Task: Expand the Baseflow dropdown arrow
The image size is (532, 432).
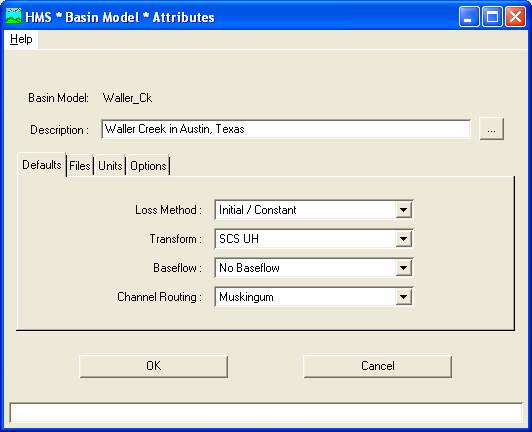Action: tap(403, 268)
